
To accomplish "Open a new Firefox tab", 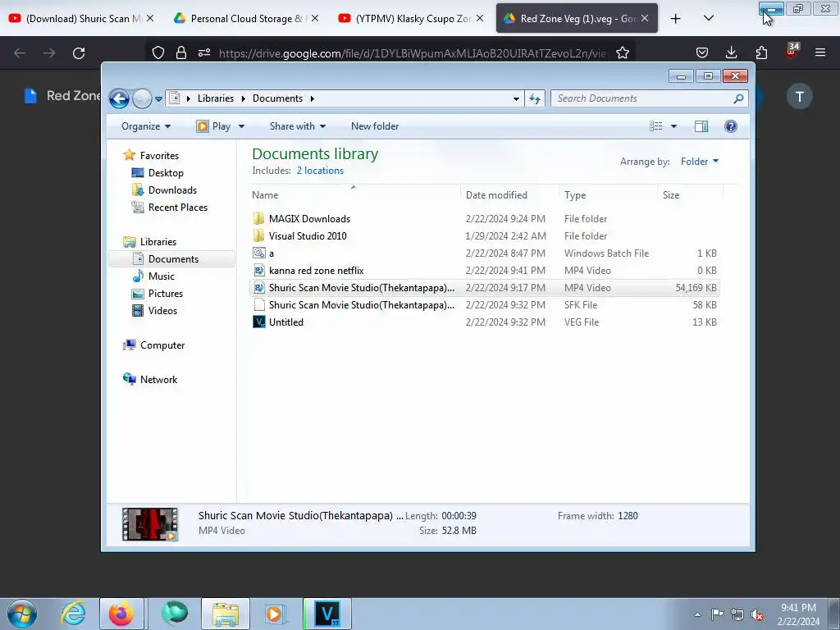I will click(676, 19).
